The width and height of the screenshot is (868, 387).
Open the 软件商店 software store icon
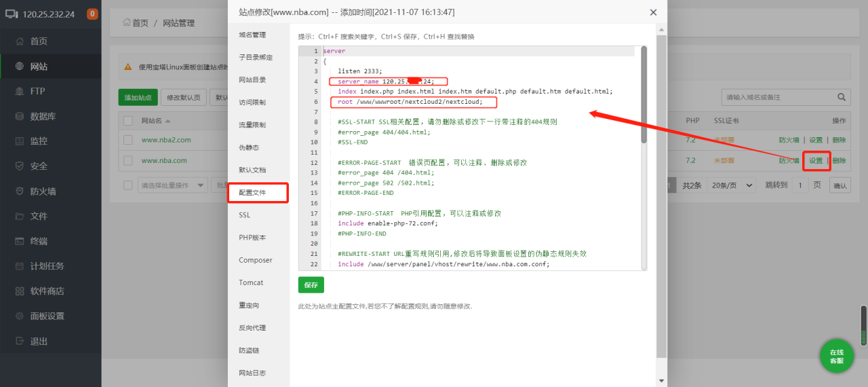tap(20, 291)
